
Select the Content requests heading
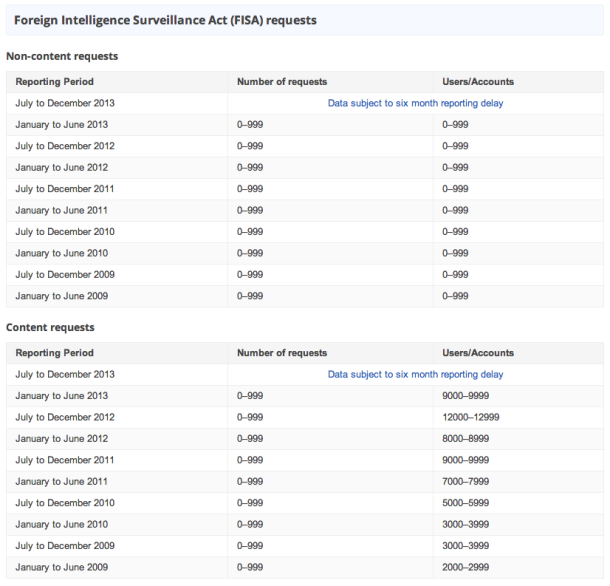click(x=50, y=328)
